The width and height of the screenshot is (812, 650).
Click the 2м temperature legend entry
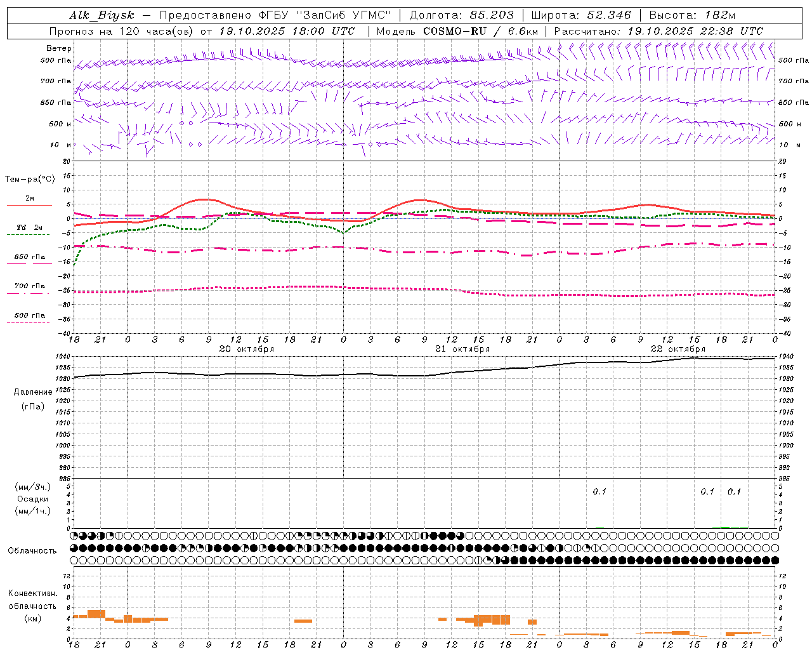pyautogui.click(x=30, y=198)
